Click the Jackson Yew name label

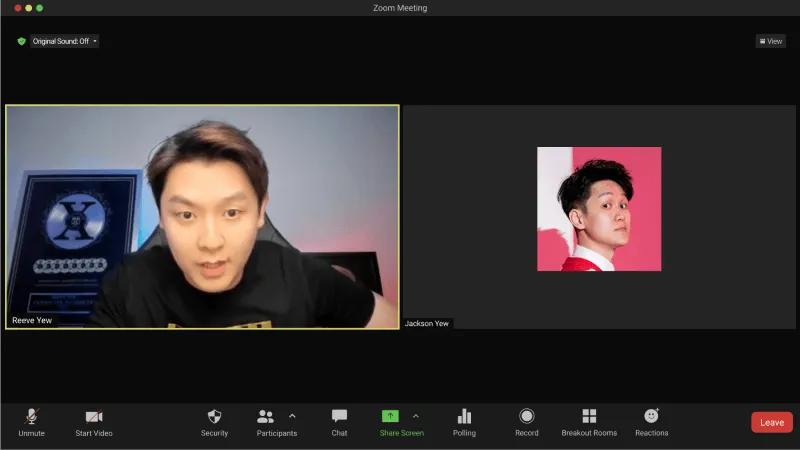(x=427, y=323)
